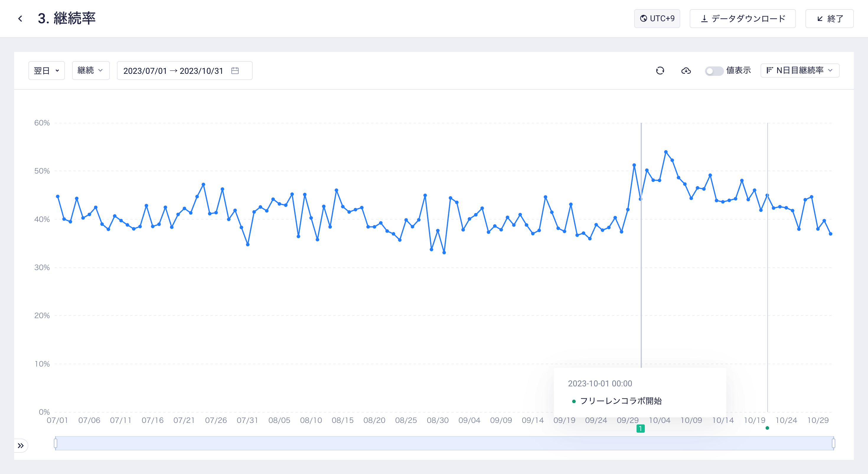Image resolution: width=868 pixels, height=474 pixels.
Task: Click the peak data point near 10/04
Action: pyautogui.click(x=665, y=152)
